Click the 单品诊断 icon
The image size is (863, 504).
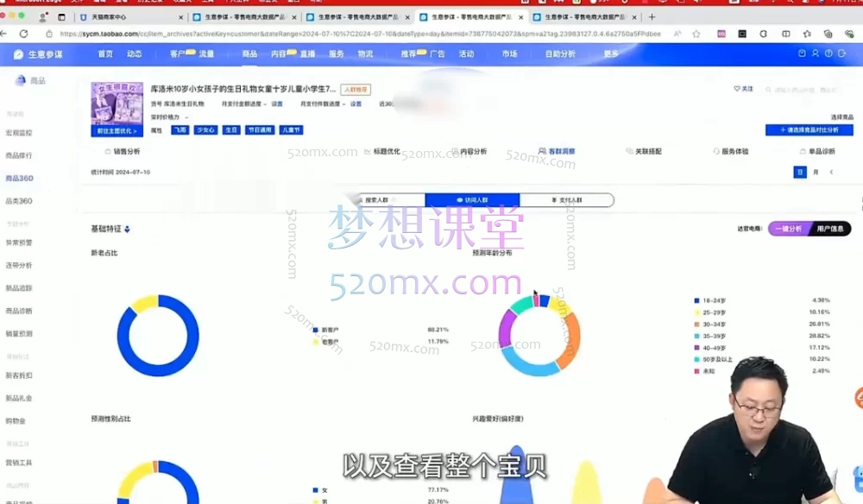(803, 151)
